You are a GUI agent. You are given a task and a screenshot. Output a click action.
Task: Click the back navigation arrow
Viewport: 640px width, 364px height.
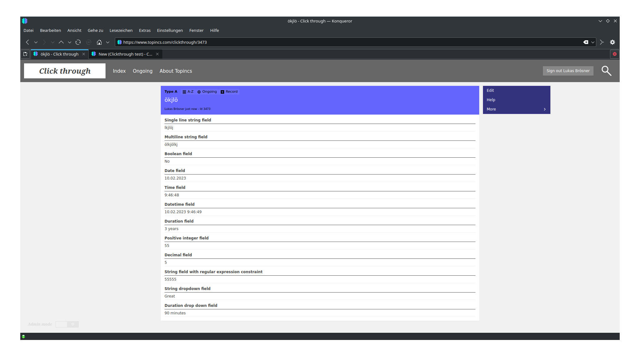point(27,42)
